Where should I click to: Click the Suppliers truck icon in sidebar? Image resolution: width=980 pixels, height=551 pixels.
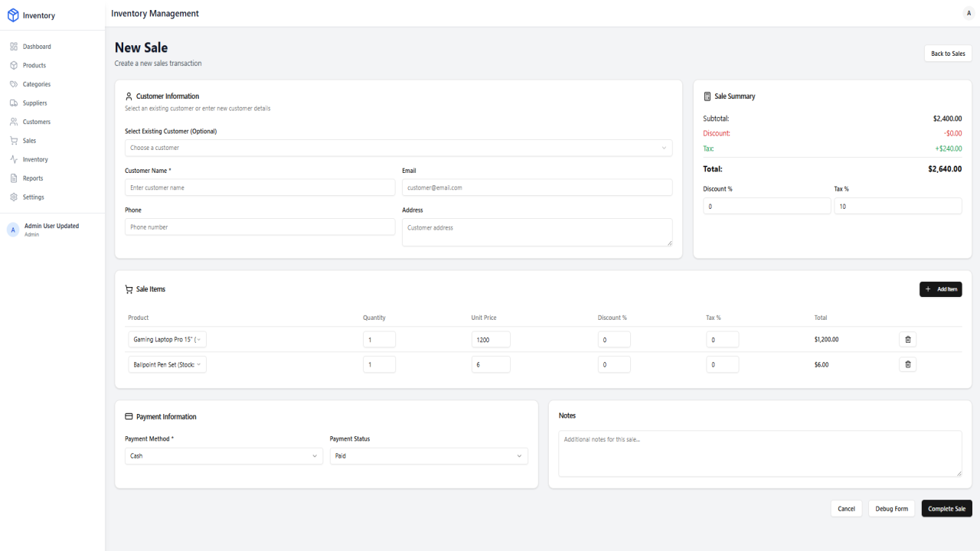(14, 103)
